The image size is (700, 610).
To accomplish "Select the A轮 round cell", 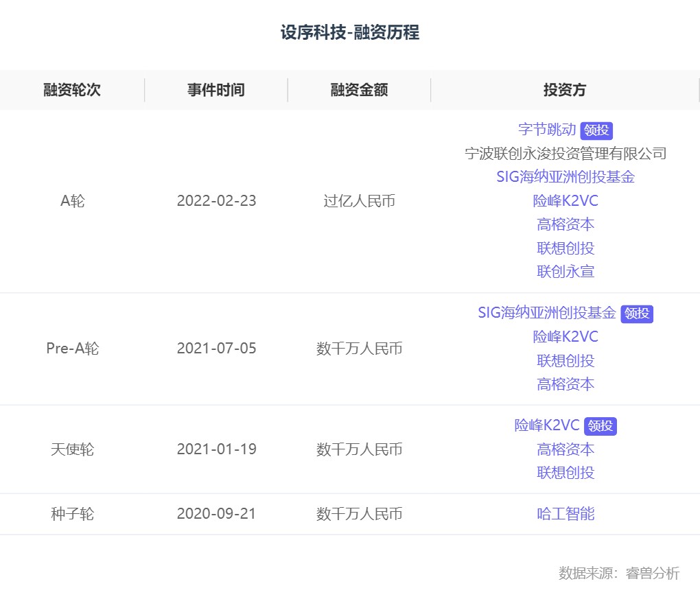I will point(72,201).
